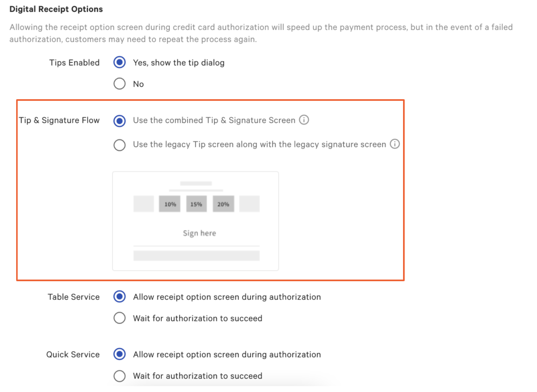The image size is (537, 392).
Task: Enable tips by selecting Yes, show the tip dialog
Action: click(119, 63)
